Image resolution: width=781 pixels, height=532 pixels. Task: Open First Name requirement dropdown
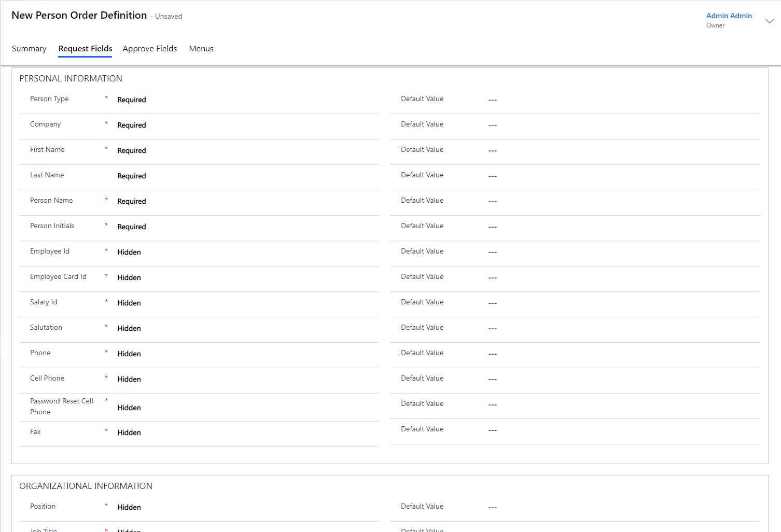(x=132, y=151)
